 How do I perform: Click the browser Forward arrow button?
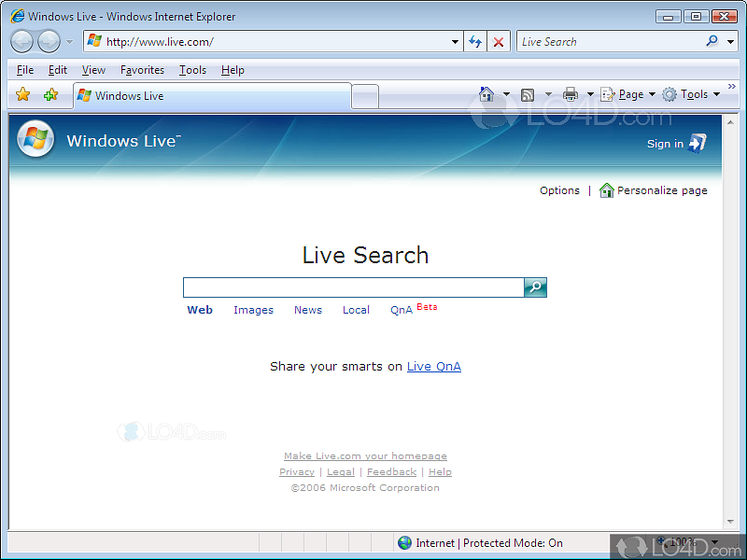point(49,41)
